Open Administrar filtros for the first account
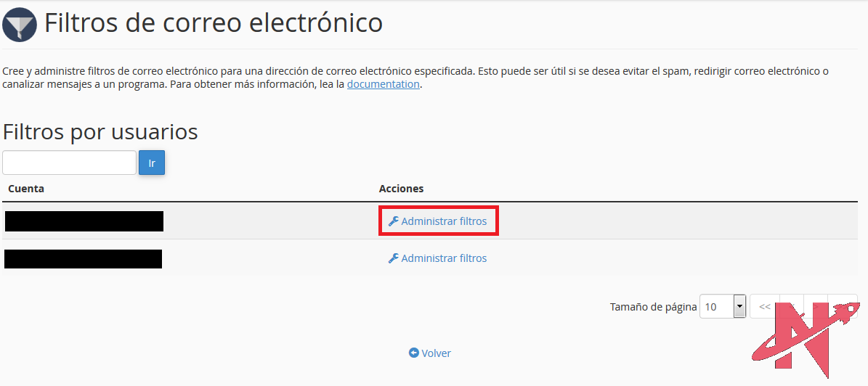Image resolution: width=868 pixels, height=386 pixels. (444, 221)
